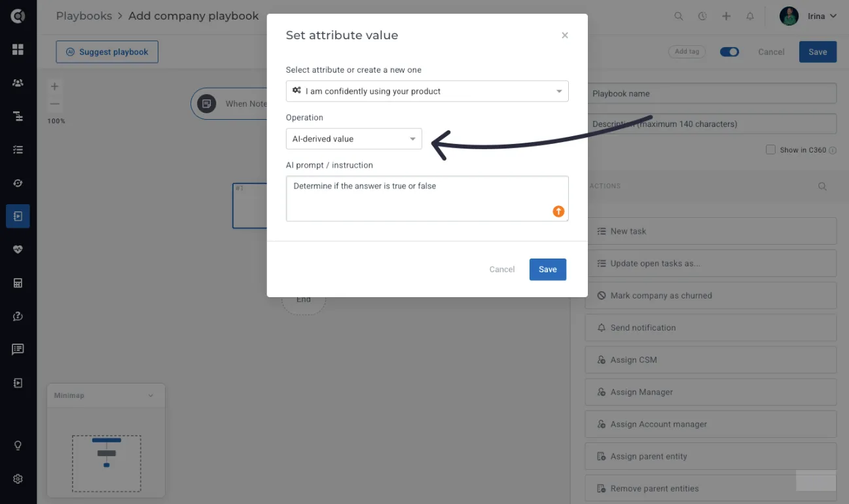Click the health heart icon in sidebar
The height and width of the screenshot is (504, 849).
18,249
